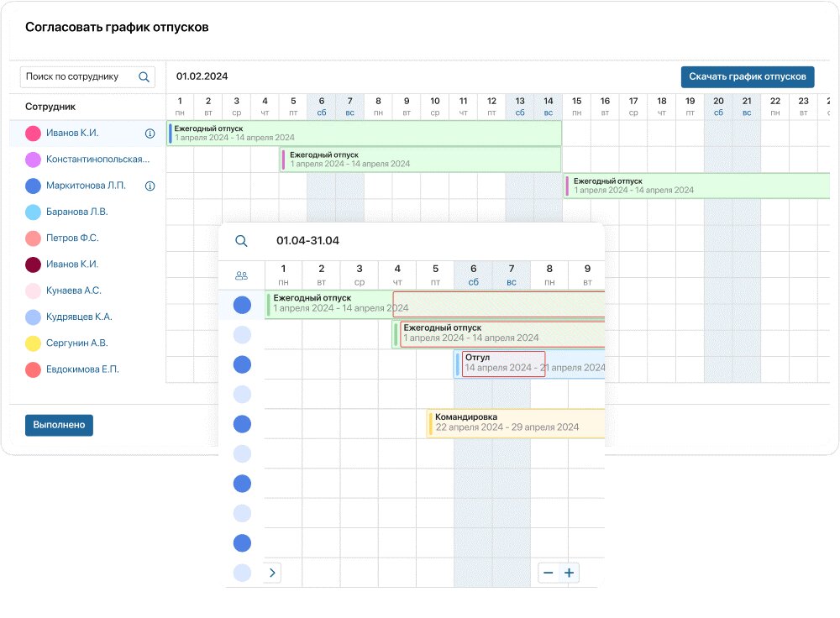Open the Отгул bar in overlay calendar
Image resolution: width=840 pixels, height=618 pixels.
pyautogui.click(x=529, y=364)
